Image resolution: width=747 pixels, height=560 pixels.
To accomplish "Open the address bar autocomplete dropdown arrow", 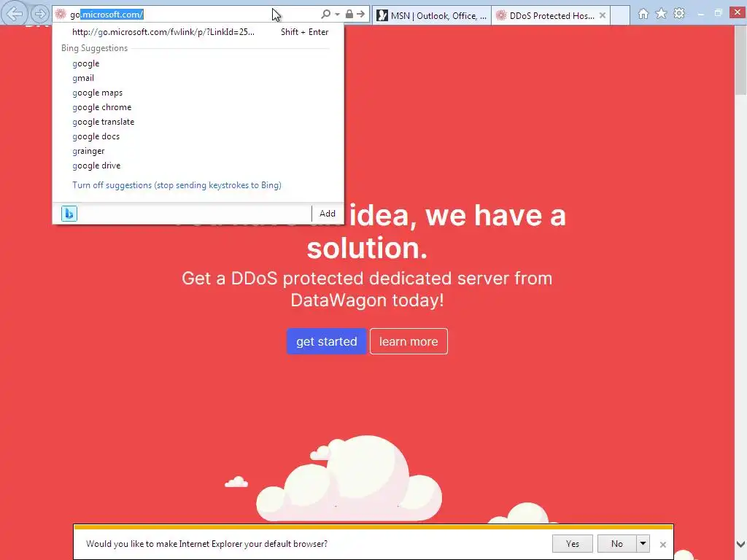I will pyautogui.click(x=337, y=15).
